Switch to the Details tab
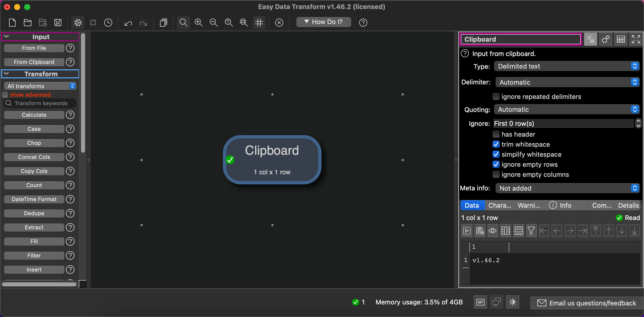This screenshot has width=644, height=317. coord(628,205)
